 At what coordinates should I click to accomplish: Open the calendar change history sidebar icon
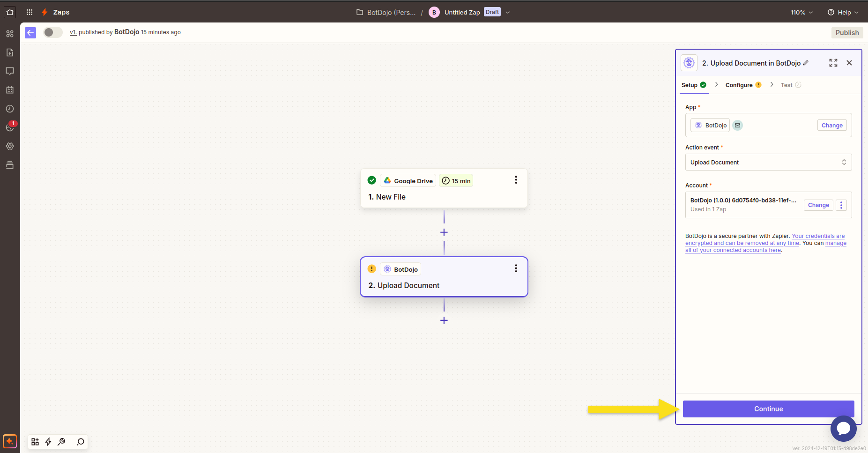(10, 90)
